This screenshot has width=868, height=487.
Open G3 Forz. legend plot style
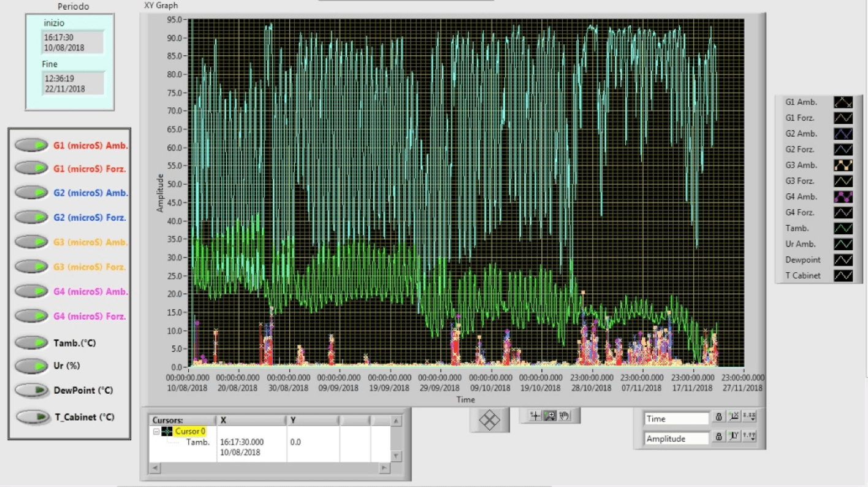tap(843, 181)
